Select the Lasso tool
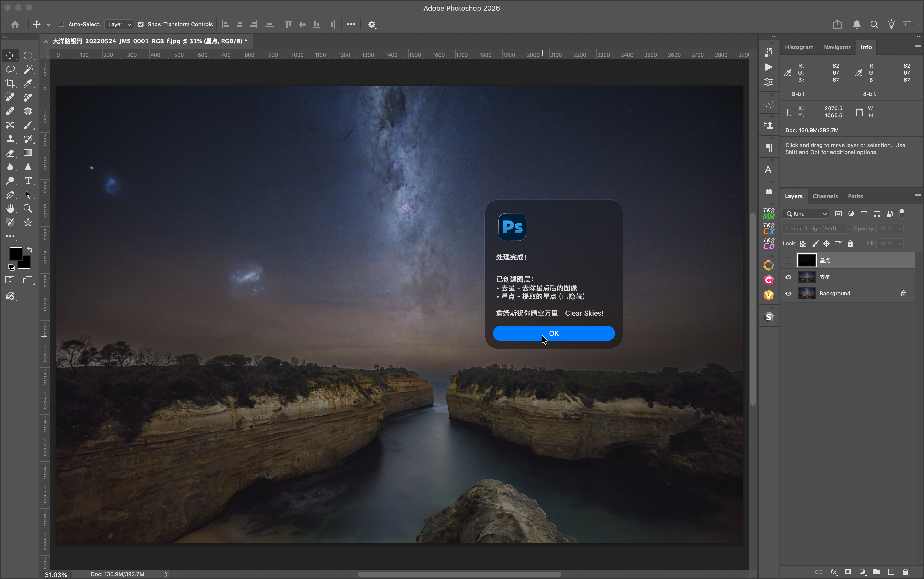 point(10,70)
